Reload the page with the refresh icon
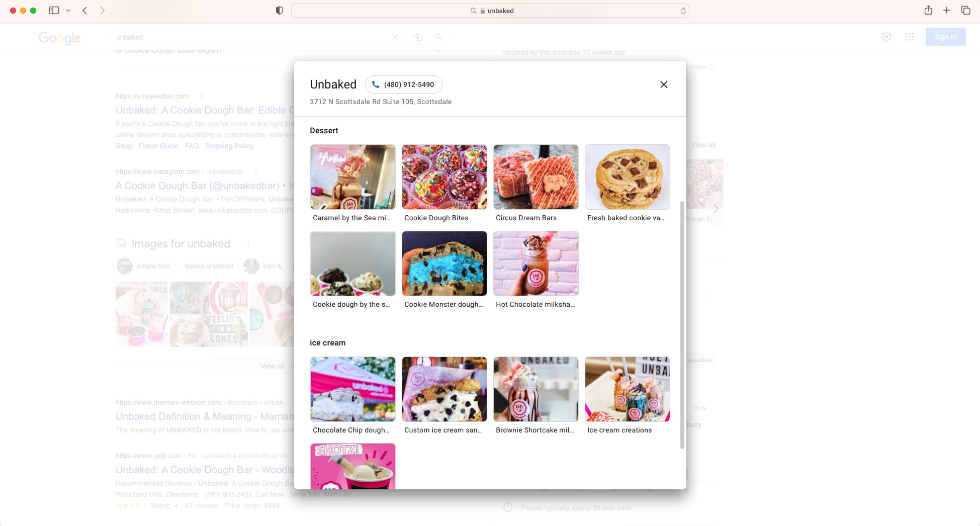Viewport: 980px width, 526px height. tap(683, 11)
